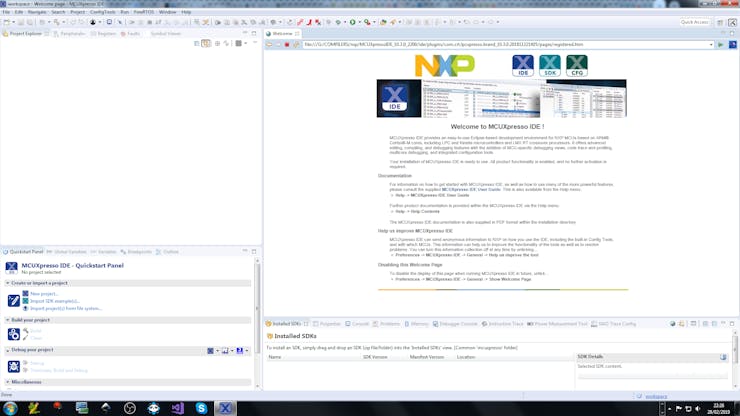Switch to the Outline tab
This screenshot has height=416, width=740.
pos(168,252)
